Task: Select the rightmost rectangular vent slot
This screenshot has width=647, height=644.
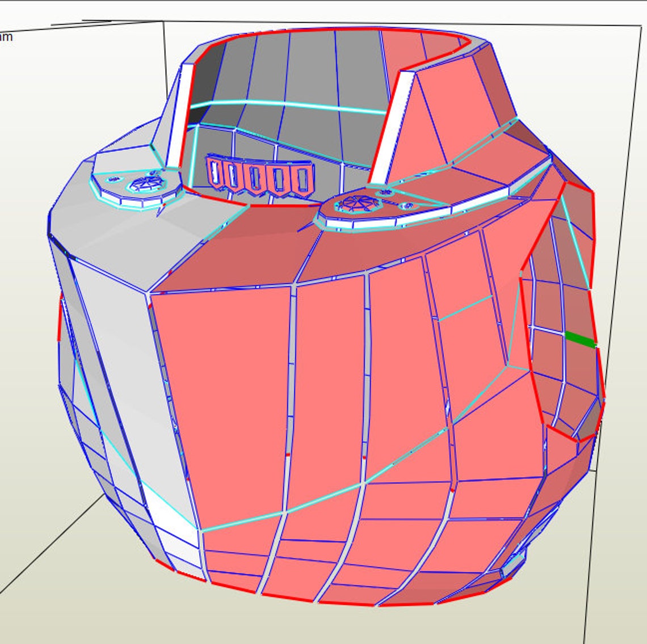Action: click(303, 179)
